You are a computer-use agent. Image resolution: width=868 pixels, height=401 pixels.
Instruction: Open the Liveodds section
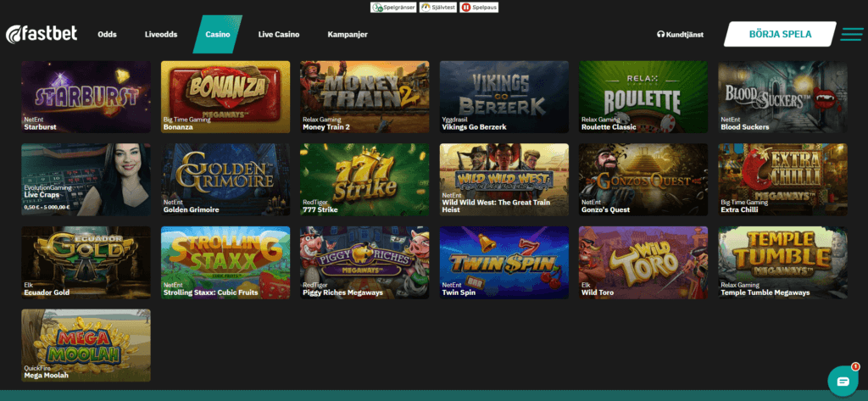(161, 35)
